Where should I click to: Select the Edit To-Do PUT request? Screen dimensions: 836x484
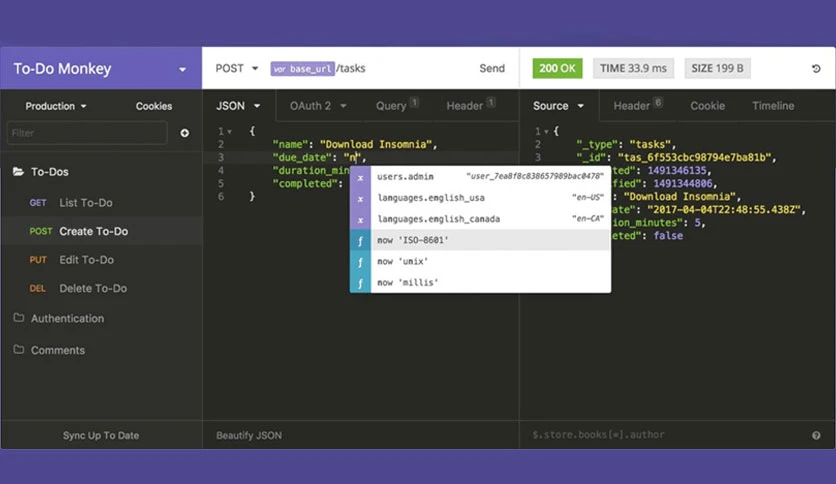coord(101,260)
